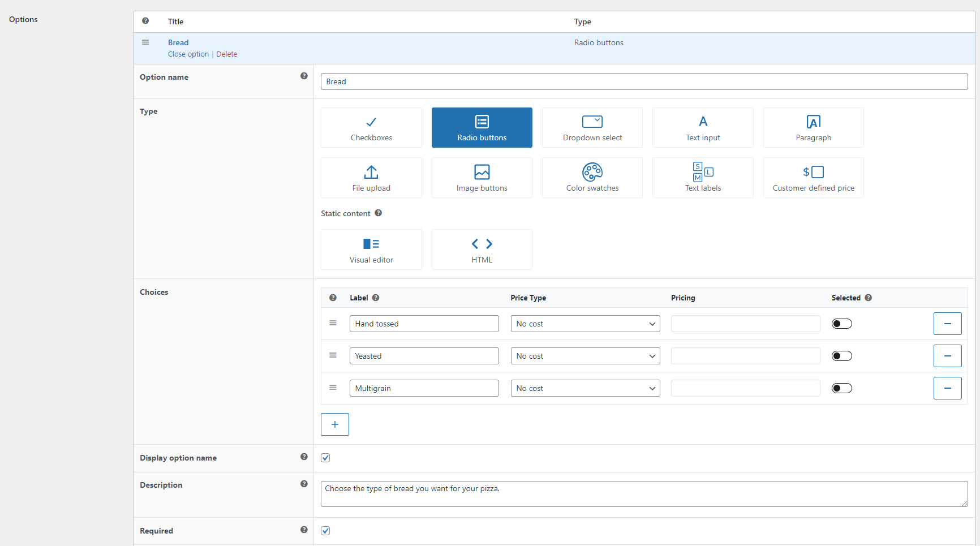Choose the Visual editor static content

coord(371,250)
